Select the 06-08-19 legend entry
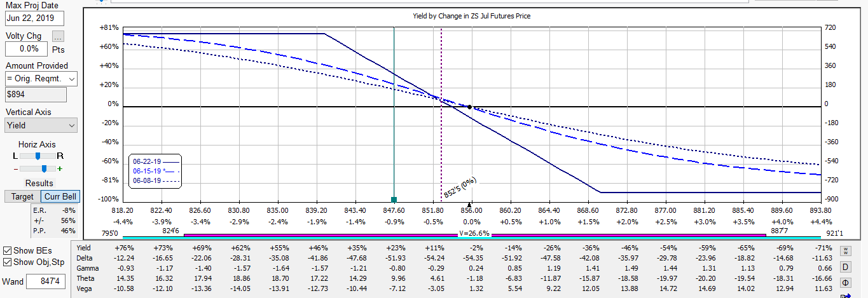 (156, 180)
